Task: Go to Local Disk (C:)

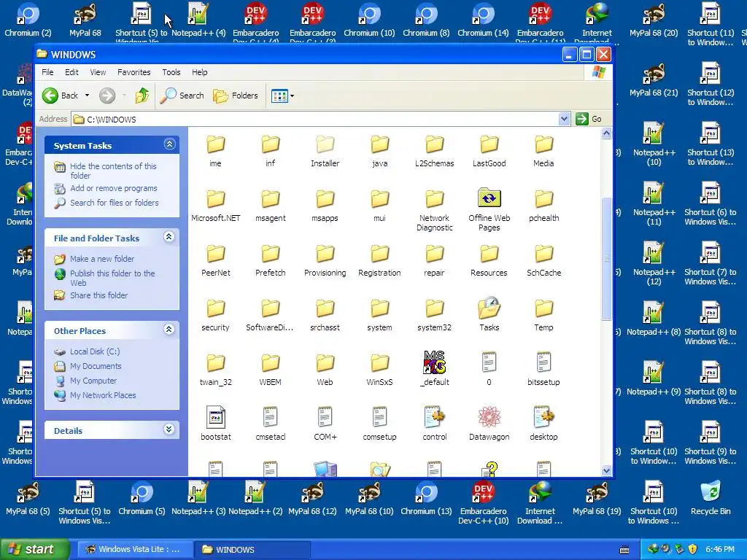Action: click(x=95, y=351)
